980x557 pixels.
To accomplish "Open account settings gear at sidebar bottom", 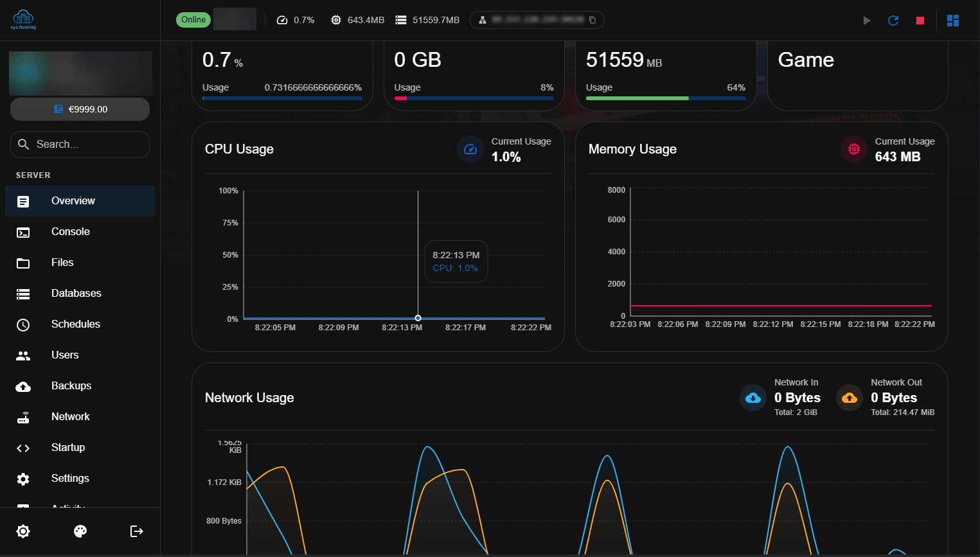I will pyautogui.click(x=23, y=531).
